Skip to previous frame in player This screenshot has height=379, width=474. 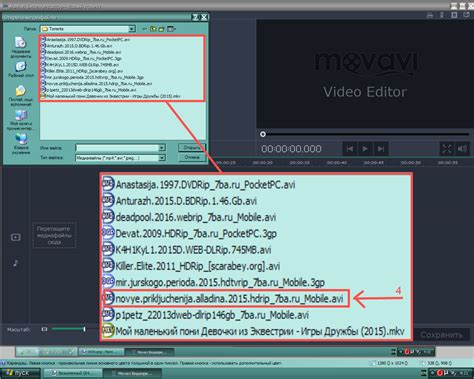(350, 149)
